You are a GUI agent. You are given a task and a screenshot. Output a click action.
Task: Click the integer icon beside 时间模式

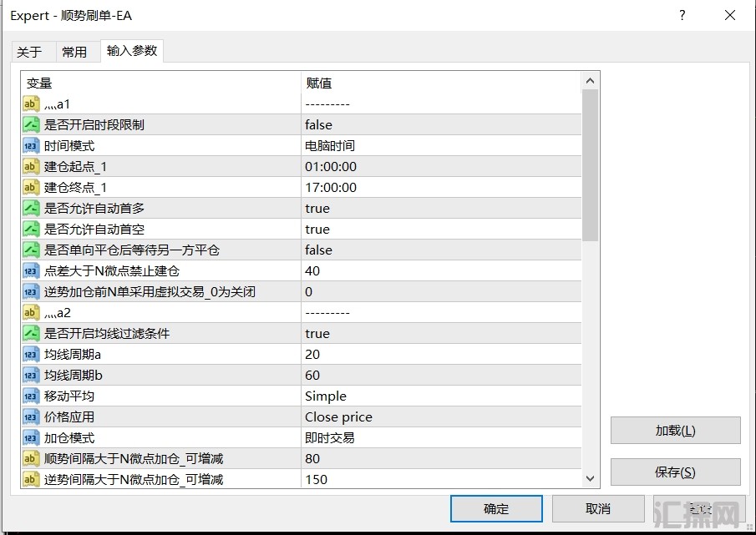click(x=31, y=145)
